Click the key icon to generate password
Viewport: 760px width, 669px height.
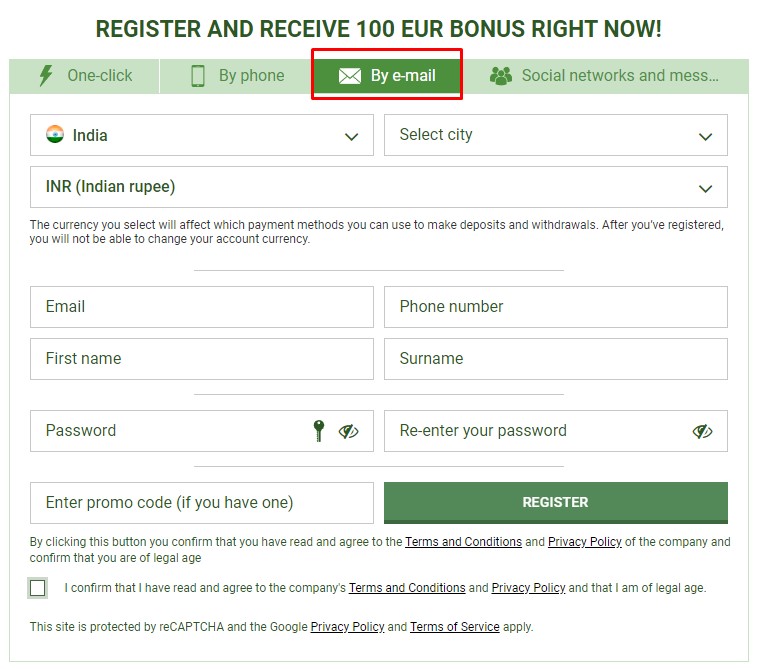(x=318, y=430)
